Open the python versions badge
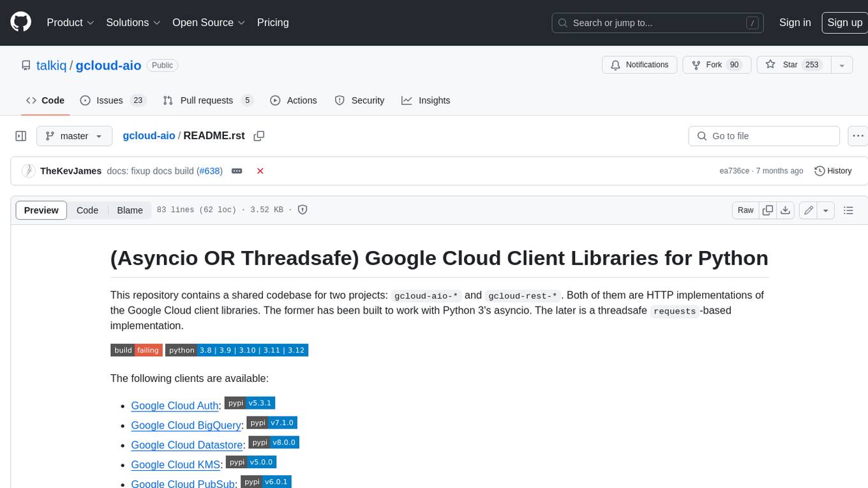Image resolution: width=868 pixels, height=488 pixels. tap(237, 350)
